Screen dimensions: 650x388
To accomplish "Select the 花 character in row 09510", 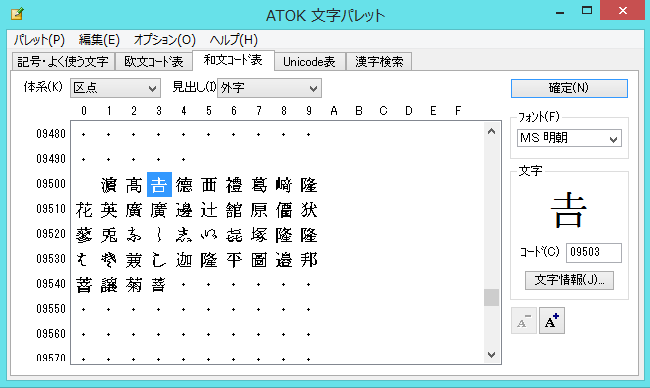I will coord(84,210).
